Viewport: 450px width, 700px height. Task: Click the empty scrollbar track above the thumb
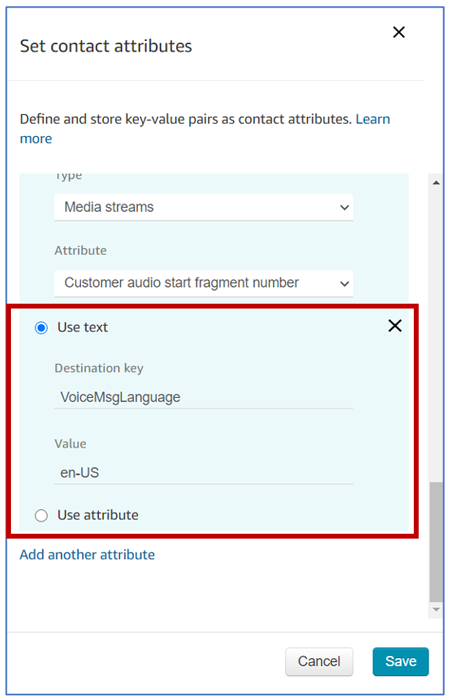click(x=436, y=335)
